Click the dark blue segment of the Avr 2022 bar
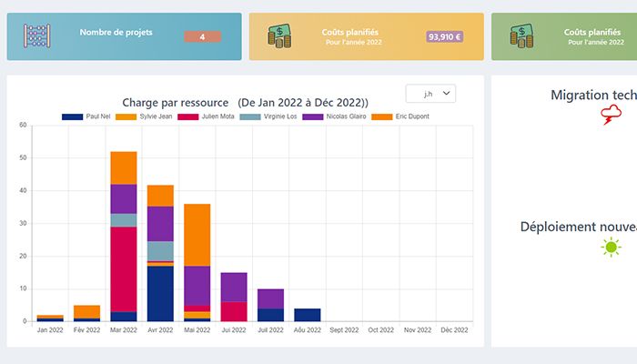This screenshot has height=364, width=637. click(x=160, y=293)
